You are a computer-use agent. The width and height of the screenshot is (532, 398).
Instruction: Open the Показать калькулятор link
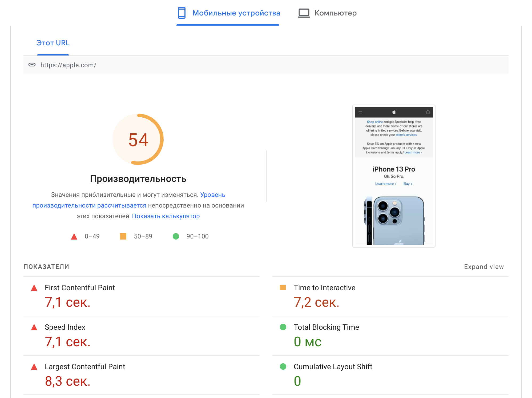click(x=166, y=216)
